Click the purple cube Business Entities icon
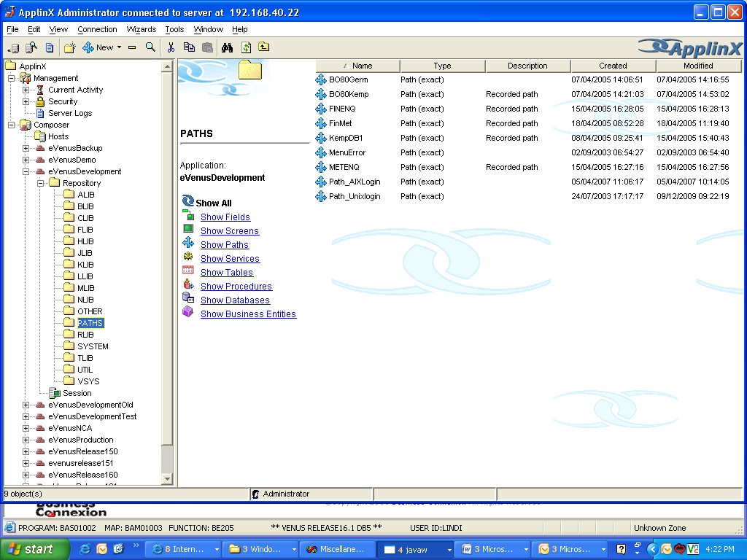This screenshot has height=560, width=747. (x=187, y=312)
